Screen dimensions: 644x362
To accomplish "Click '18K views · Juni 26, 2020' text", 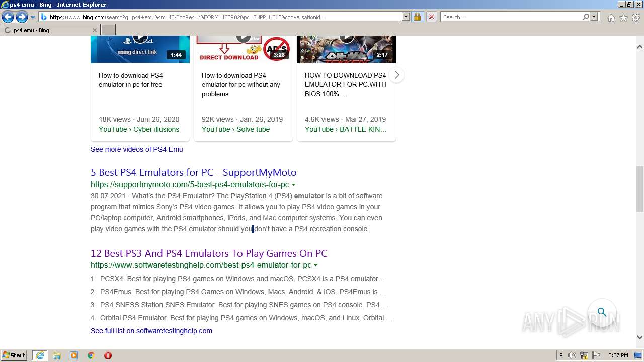I will [x=139, y=119].
